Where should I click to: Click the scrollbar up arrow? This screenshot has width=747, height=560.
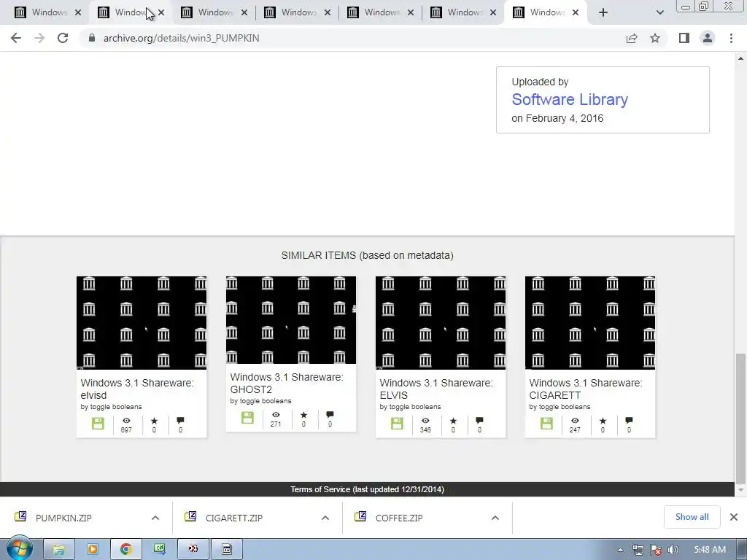tap(741, 58)
